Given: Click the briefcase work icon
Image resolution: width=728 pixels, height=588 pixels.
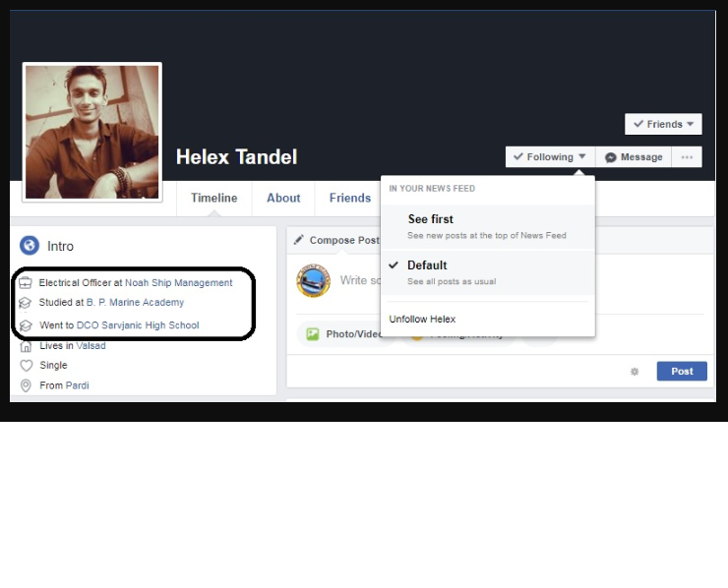Looking at the screenshot, I should pyautogui.click(x=25, y=282).
